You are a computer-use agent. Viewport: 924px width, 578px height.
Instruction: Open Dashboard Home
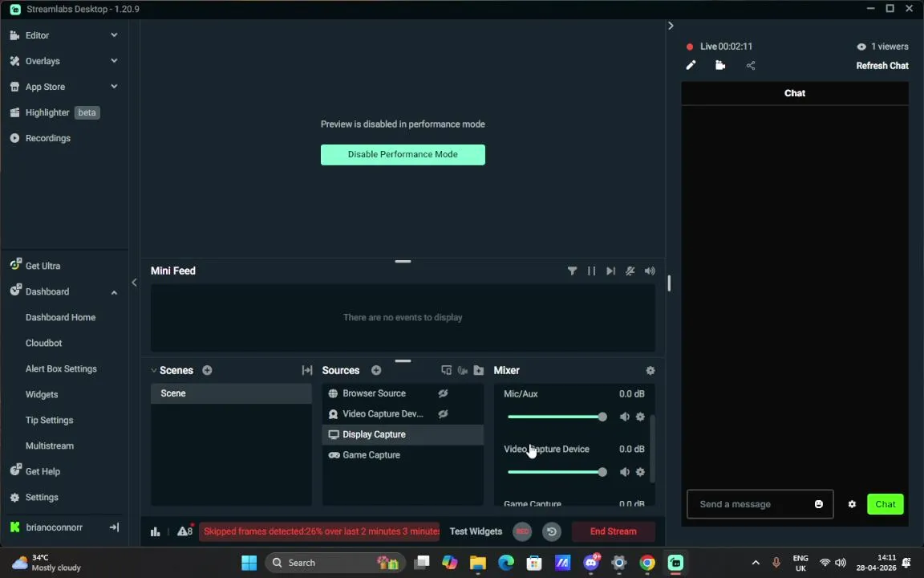click(60, 317)
